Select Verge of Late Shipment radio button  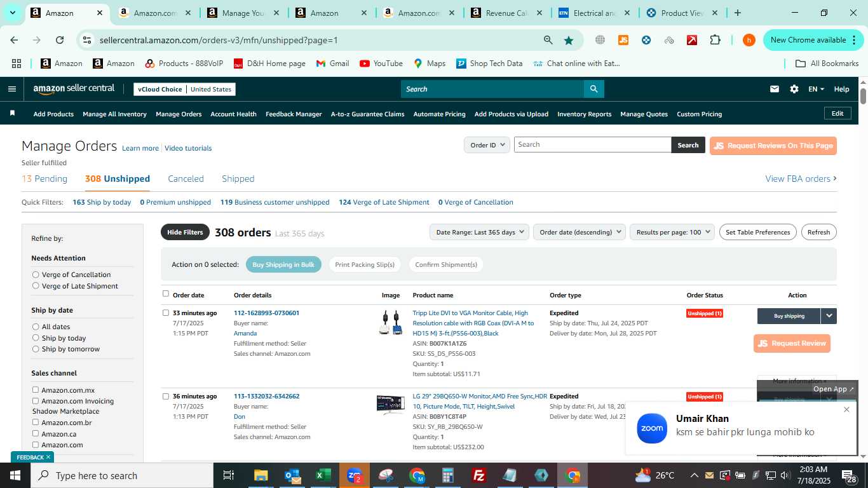coord(36,286)
